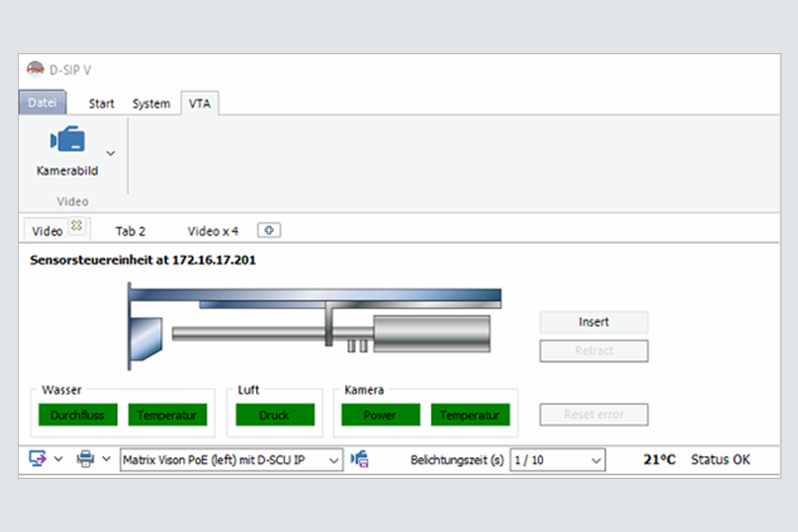Open the Datei menu
Image resolution: width=798 pixels, height=532 pixels.
(42, 103)
